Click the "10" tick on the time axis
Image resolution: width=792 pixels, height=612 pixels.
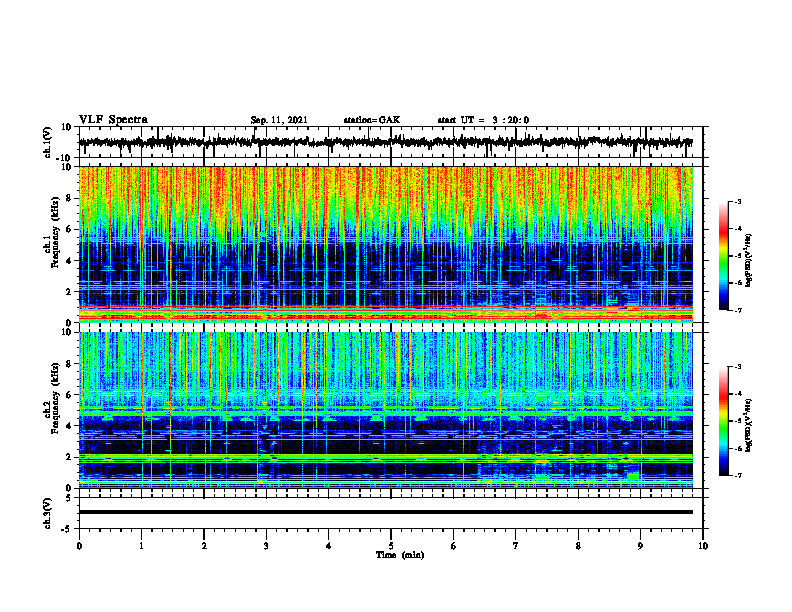click(x=703, y=546)
